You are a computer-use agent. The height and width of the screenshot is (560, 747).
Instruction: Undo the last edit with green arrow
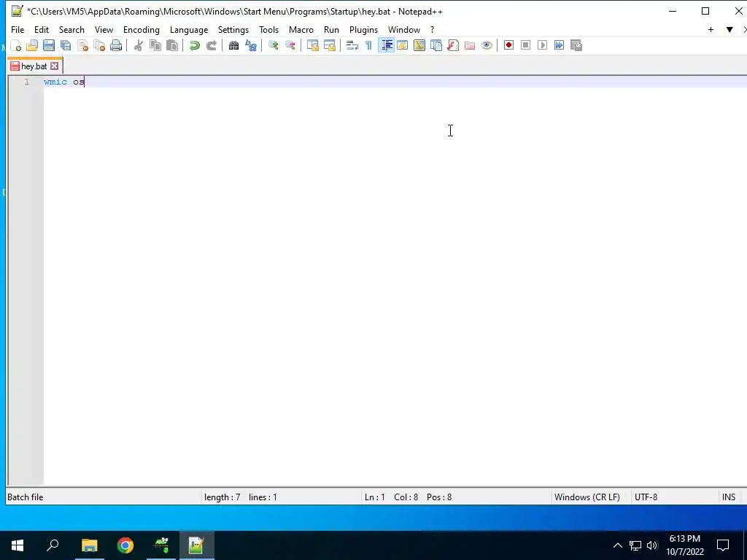pyautogui.click(x=194, y=45)
